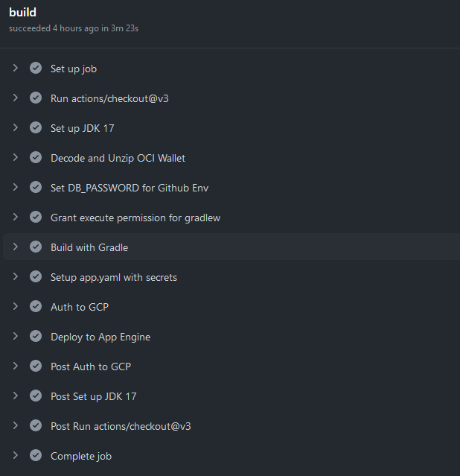460x476 pixels.
Task: Open Grant execute permission for gradlew step
Action: click(135, 218)
